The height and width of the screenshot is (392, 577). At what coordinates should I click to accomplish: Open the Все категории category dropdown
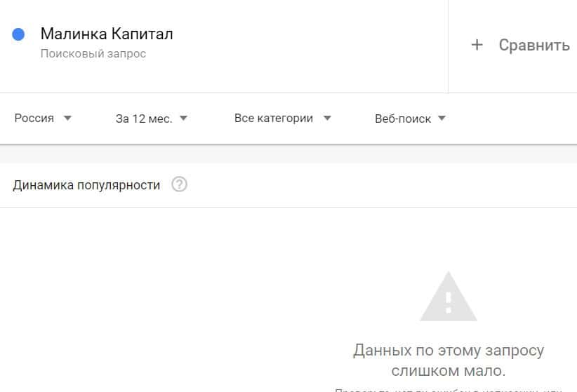pos(281,119)
